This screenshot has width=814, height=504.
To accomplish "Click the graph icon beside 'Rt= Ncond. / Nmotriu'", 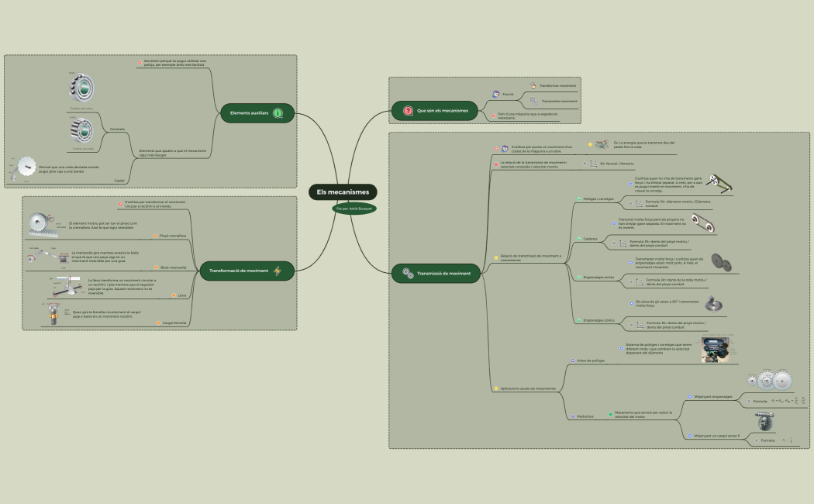I will tap(592, 164).
